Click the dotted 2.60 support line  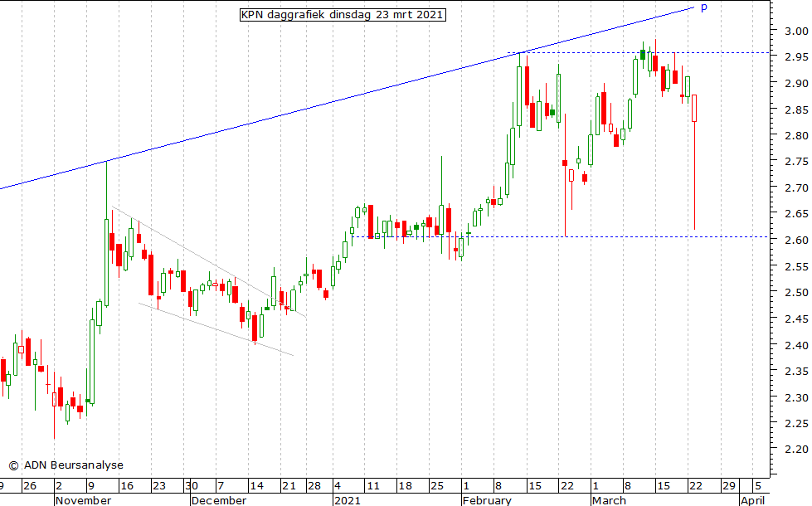click(x=559, y=236)
